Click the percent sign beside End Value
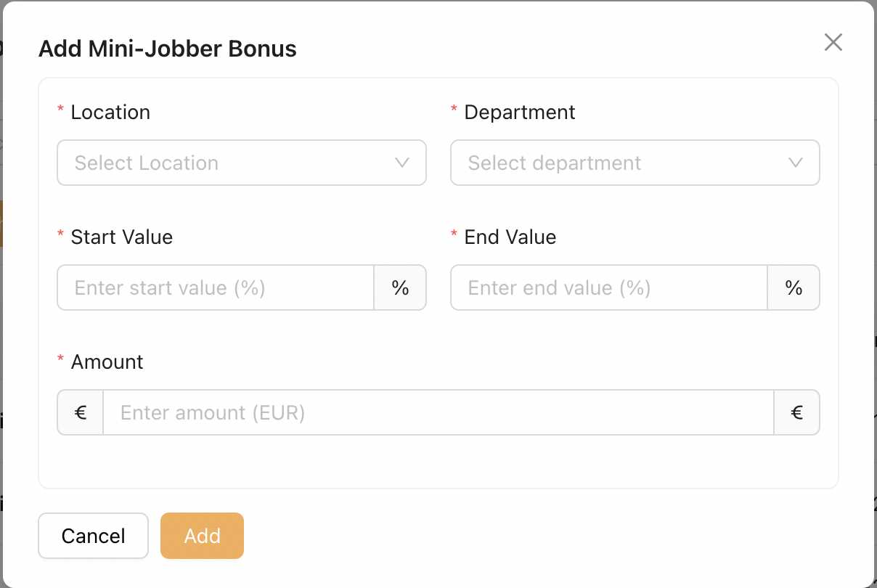Screen dimensions: 877x588 click(x=794, y=288)
